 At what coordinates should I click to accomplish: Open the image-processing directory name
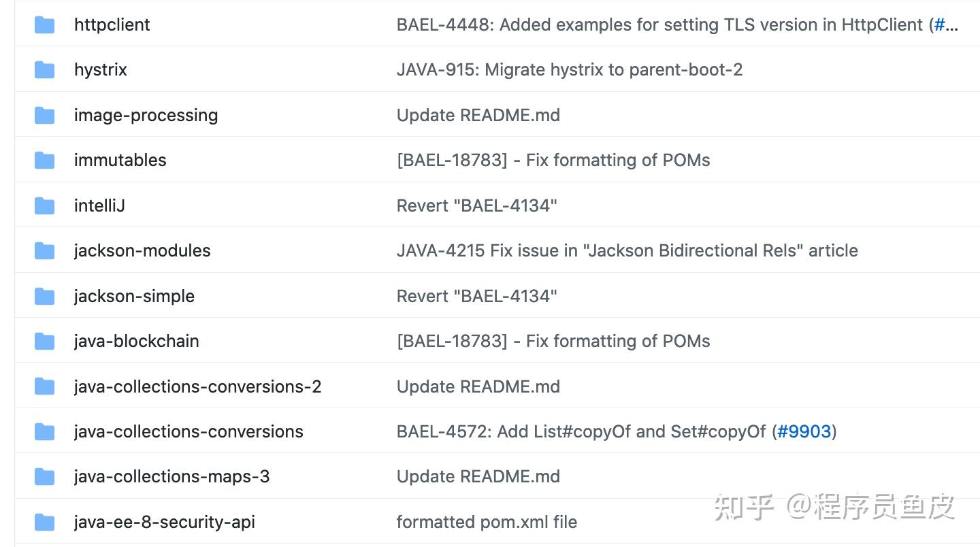click(146, 116)
